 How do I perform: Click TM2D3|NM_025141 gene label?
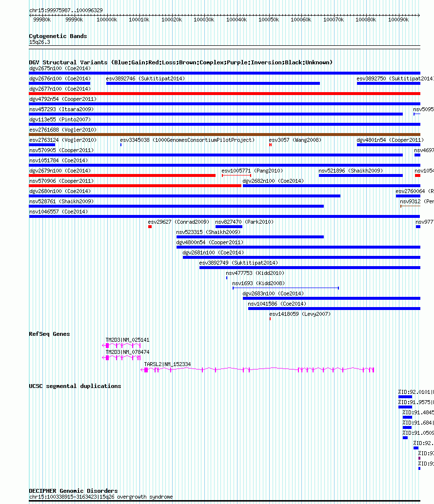[x=127, y=340]
